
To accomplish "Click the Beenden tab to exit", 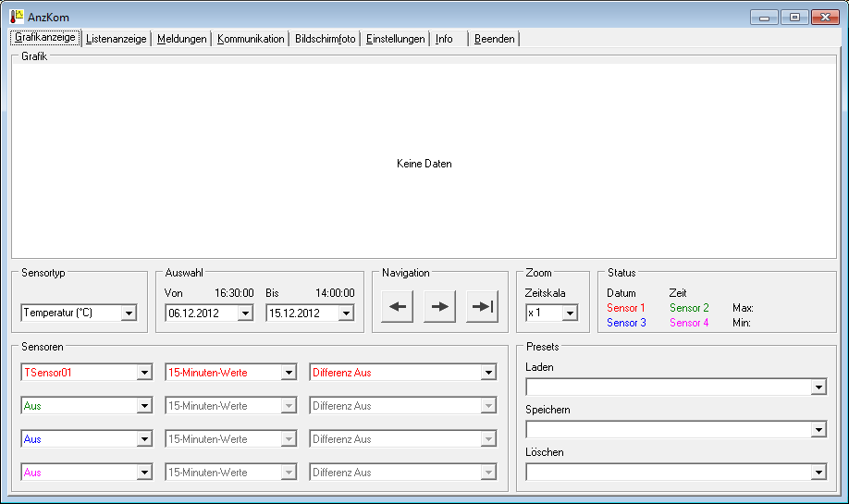I will pos(494,39).
